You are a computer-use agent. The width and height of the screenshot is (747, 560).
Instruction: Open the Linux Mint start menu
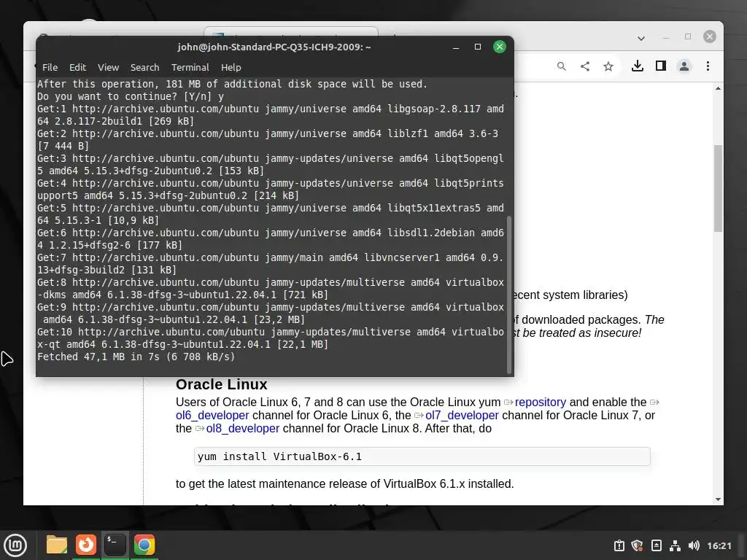[15, 545]
